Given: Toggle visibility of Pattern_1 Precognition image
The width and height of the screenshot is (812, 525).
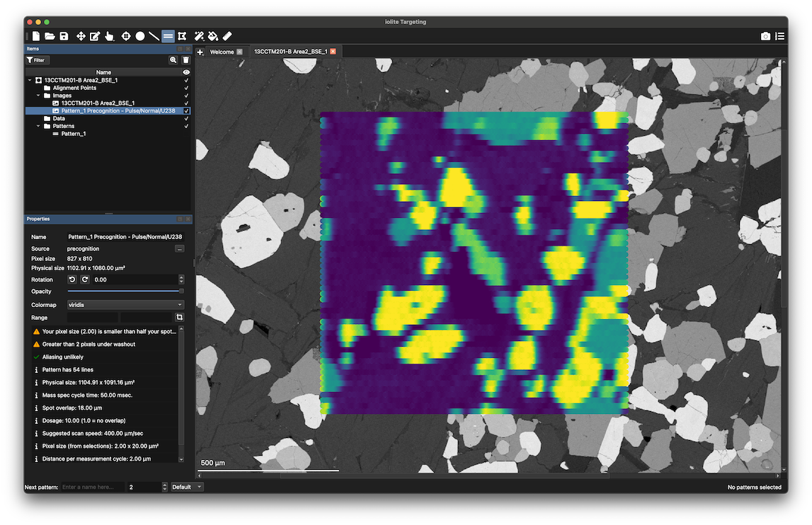Looking at the screenshot, I should 185,110.
